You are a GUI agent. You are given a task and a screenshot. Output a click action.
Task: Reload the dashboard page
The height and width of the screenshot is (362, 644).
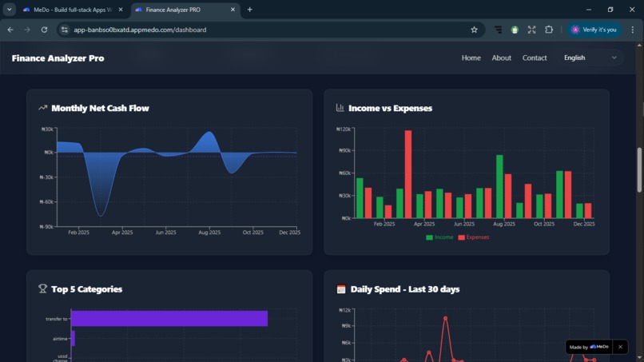(x=44, y=30)
